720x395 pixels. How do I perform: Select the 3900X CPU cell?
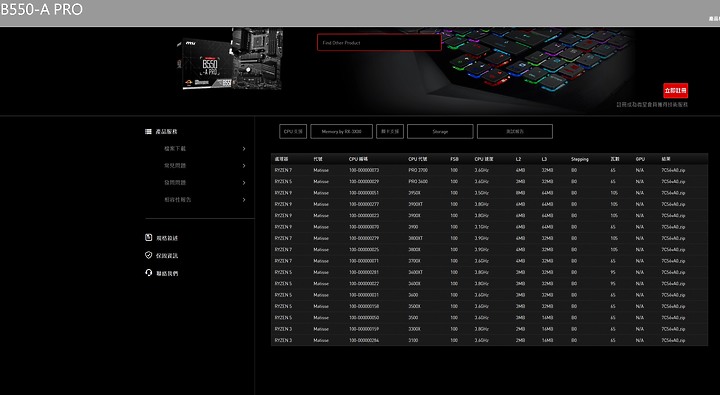414,215
